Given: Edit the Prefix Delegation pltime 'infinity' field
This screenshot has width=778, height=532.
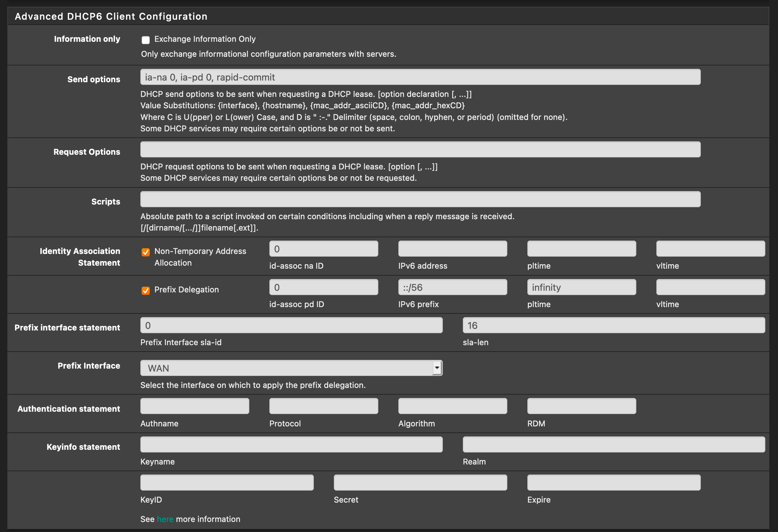Looking at the screenshot, I should click(x=581, y=287).
